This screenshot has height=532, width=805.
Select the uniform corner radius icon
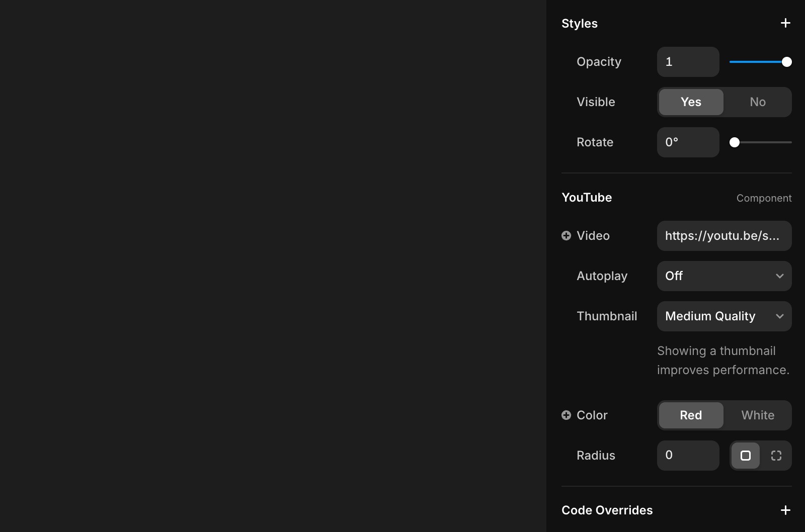pos(746,456)
